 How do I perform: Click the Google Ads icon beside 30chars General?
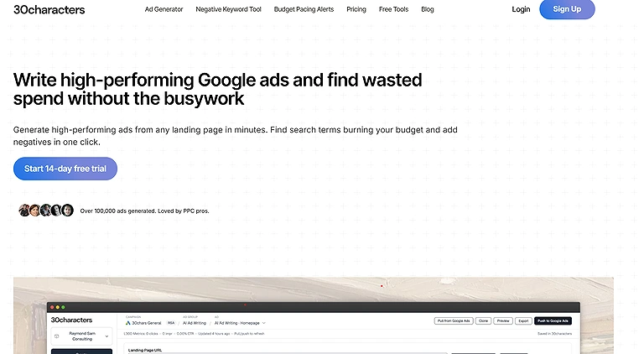coord(128,323)
